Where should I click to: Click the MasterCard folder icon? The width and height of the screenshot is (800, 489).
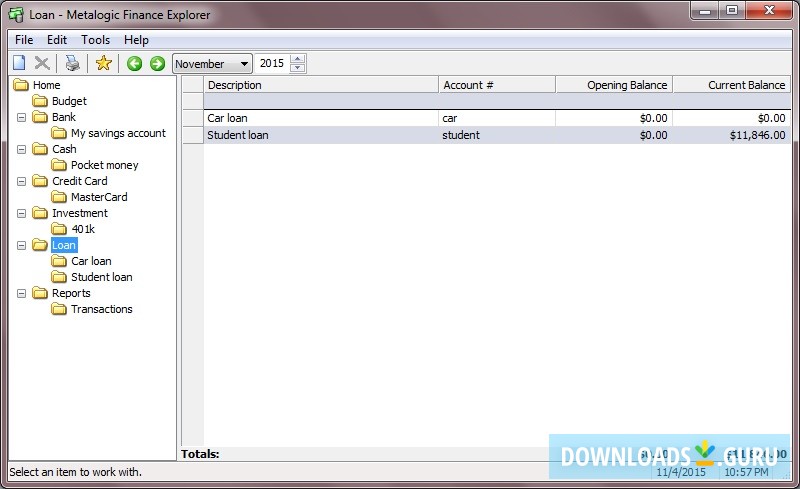point(59,197)
